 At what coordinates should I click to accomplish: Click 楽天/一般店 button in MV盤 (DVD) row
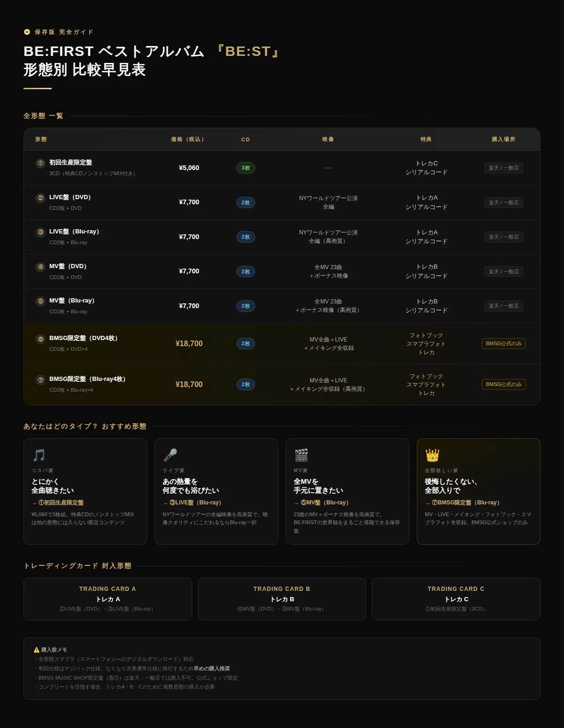(x=503, y=271)
